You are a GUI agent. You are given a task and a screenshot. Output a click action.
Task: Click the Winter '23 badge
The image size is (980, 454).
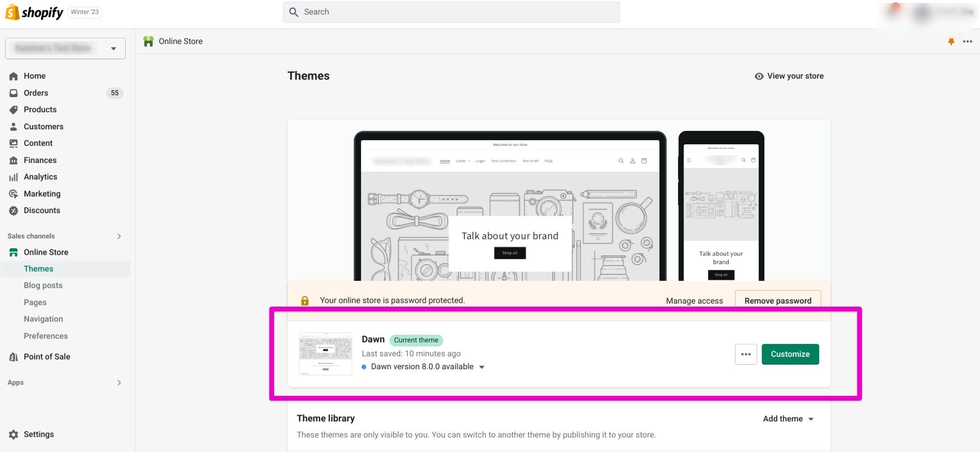pos(85,12)
